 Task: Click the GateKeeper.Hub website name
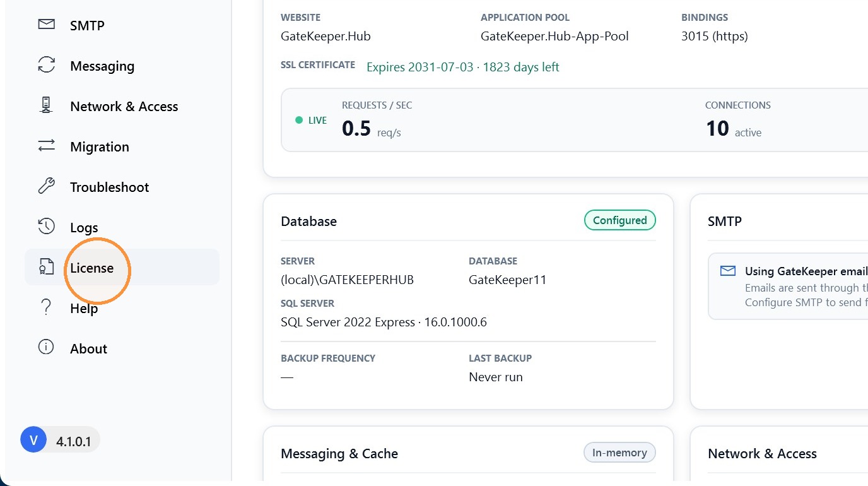tap(325, 36)
